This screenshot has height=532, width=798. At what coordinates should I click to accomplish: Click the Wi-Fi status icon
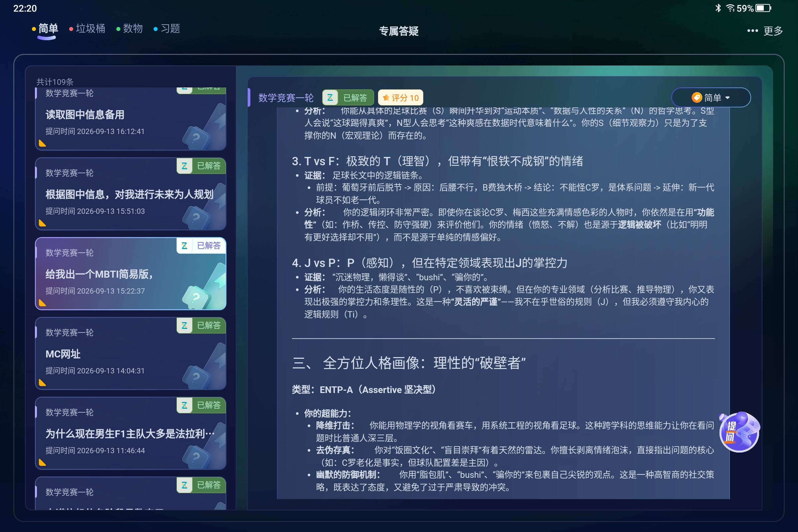730,8
